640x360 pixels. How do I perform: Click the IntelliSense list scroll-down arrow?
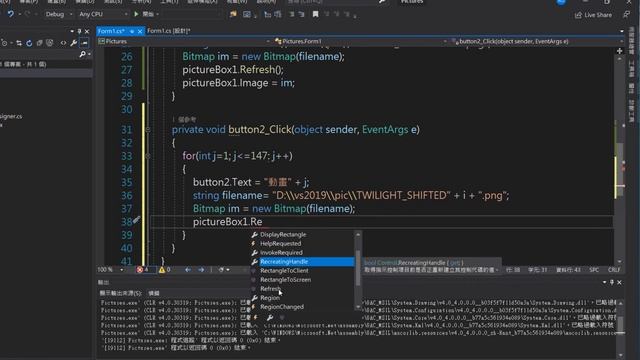click(x=358, y=307)
